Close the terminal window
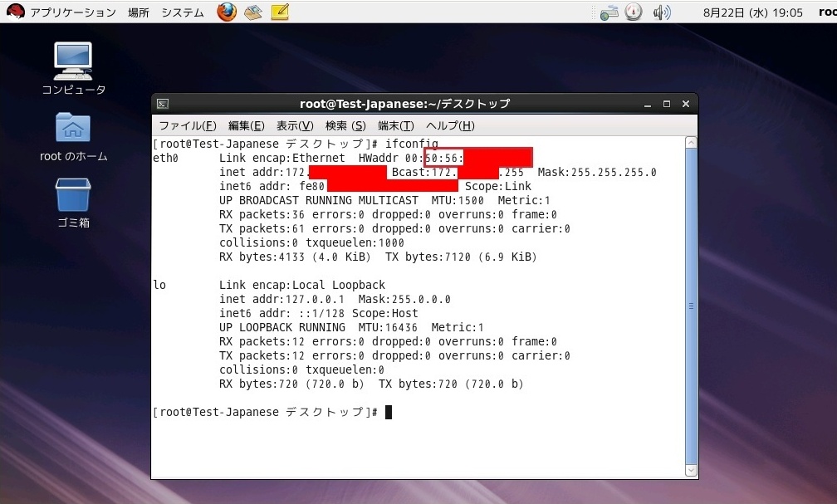This screenshot has width=837, height=504. point(686,104)
